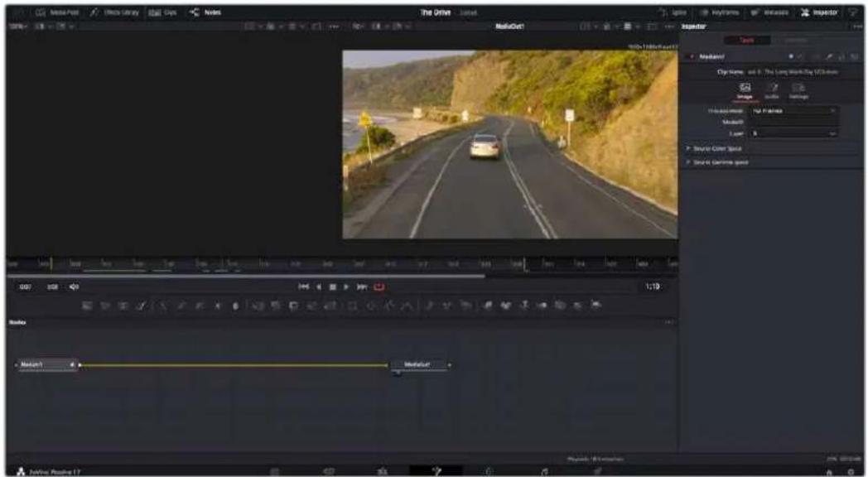Open the Settings tab of MediaIn1

tap(798, 91)
